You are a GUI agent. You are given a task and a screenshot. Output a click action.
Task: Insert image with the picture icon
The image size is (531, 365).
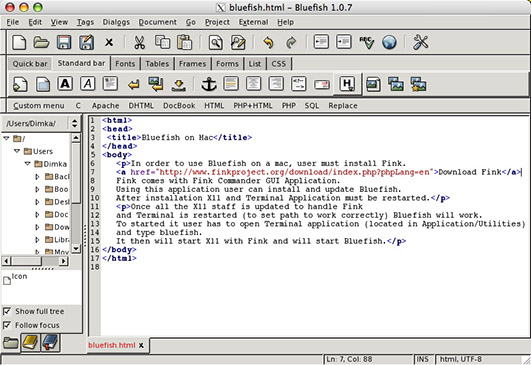pos(373,85)
